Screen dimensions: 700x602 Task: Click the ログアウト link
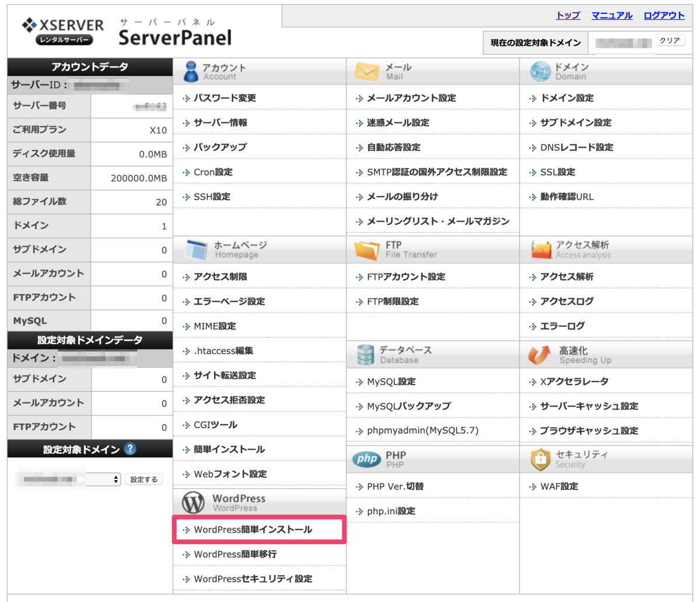click(664, 15)
